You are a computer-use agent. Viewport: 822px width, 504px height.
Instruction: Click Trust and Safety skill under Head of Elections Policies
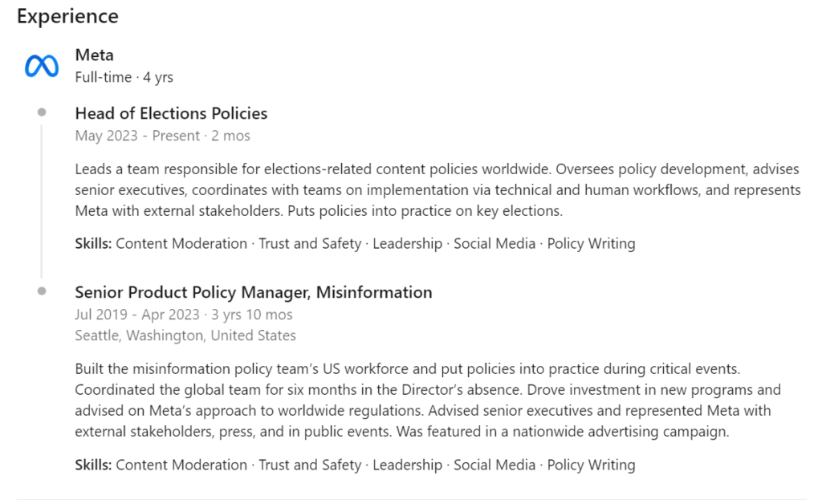point(310,243)
